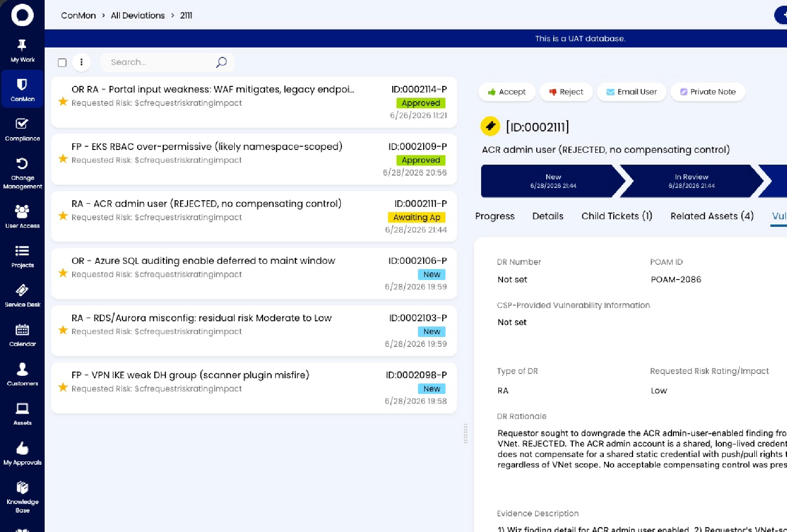Click the application logo at top
Screen dimensions: 787x532
(22, 15)
